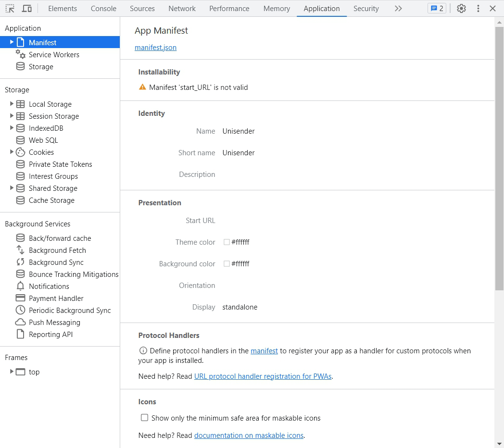Click the Payment Handler card icon
The width and height of the screenshot is (504, 448).
pyautogui.click(x=21, y=298)
